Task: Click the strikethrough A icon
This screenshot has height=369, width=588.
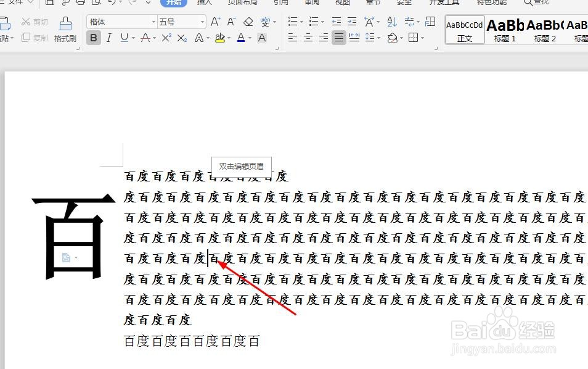Action: (145, 38)
